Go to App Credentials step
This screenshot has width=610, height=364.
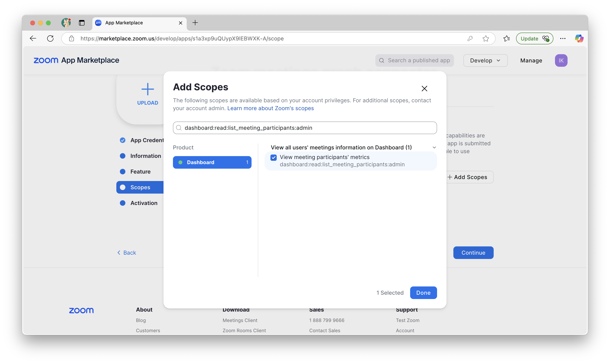(x=142, y=140)
